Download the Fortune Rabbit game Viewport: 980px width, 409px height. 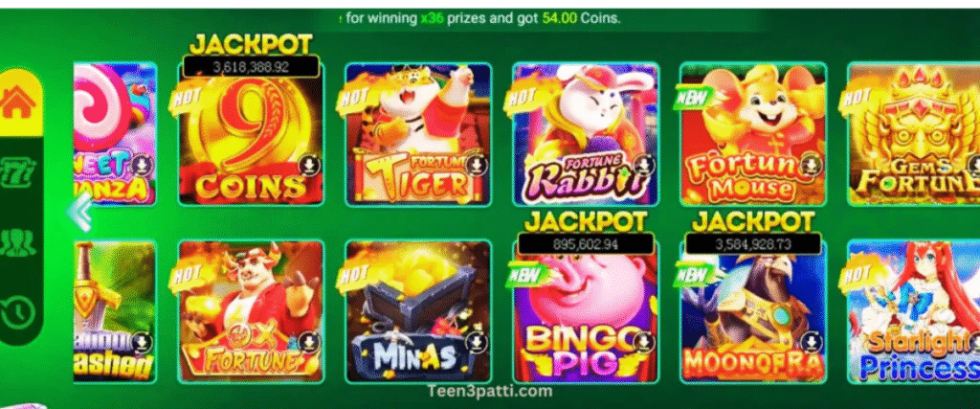point(644,166)
